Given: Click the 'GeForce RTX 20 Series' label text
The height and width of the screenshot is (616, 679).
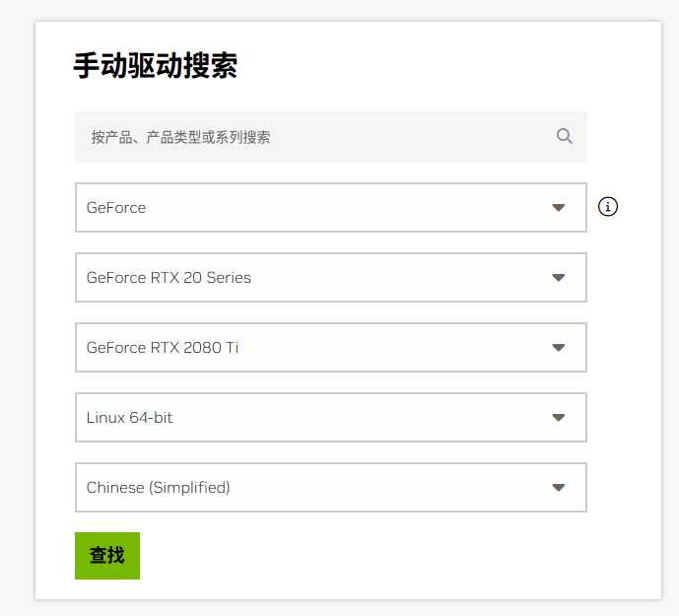Looking at the screenshot, I should pyautogui.click(x=169, y=277).
